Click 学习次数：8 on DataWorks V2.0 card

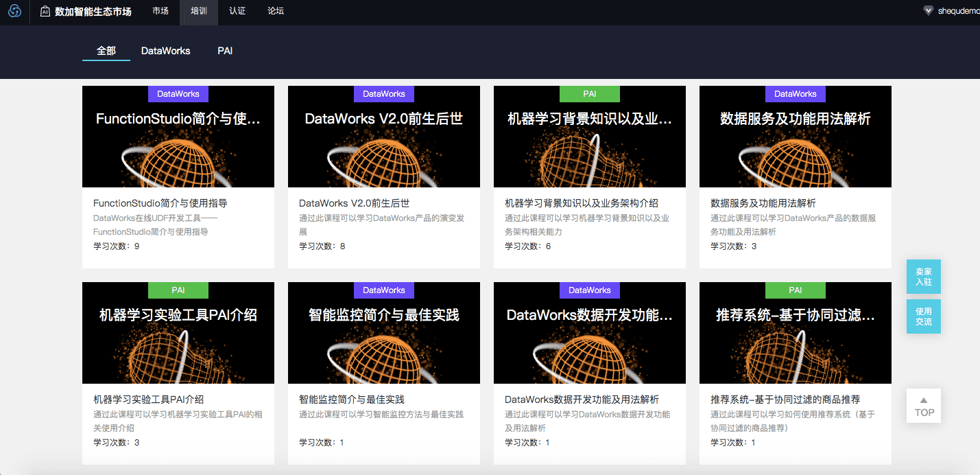(x=322, y=246)
